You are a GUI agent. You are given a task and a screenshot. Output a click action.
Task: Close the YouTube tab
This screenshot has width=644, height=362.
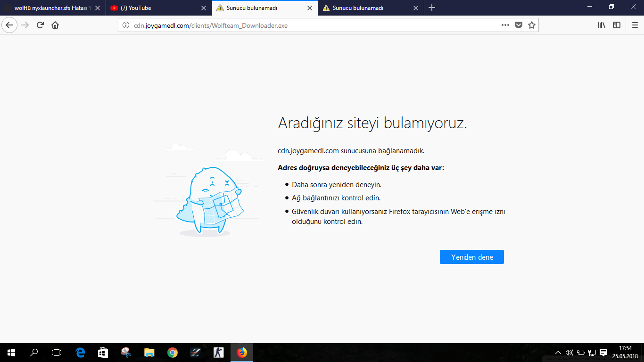pos(204,8)
